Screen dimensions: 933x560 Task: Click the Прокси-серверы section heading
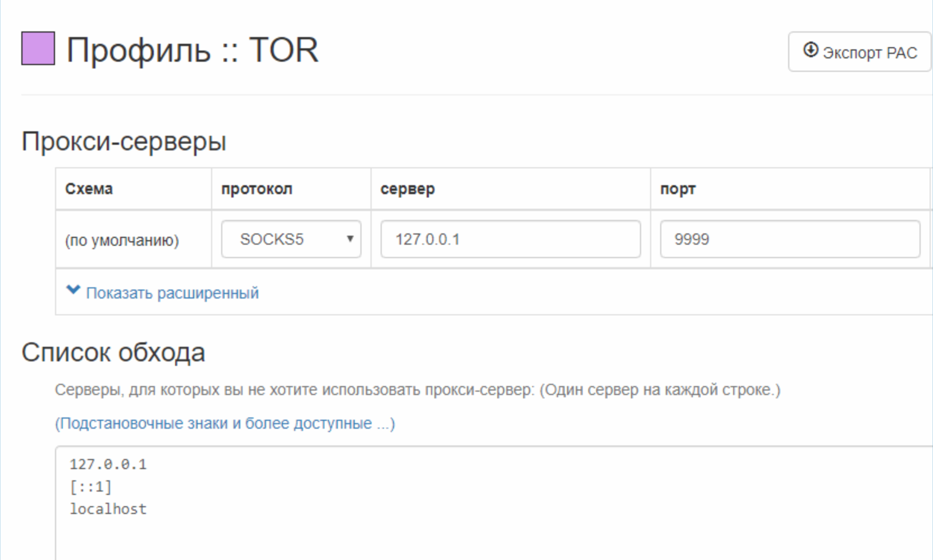[124, 141]
